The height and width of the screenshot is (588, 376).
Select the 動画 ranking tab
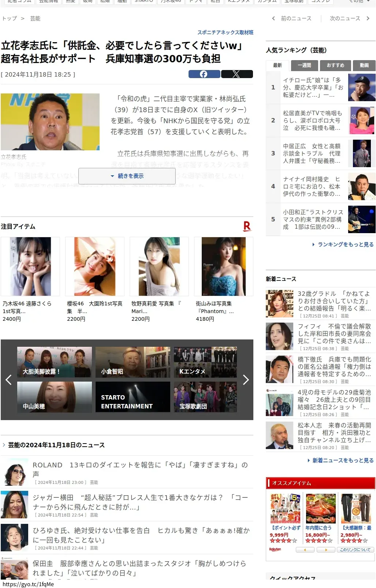(x=364, y=65)
